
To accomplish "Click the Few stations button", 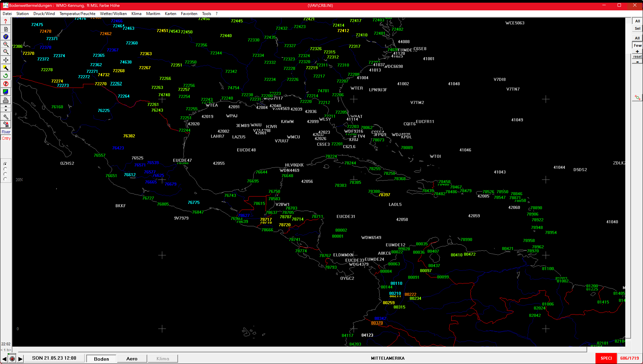I will [637, 45].
